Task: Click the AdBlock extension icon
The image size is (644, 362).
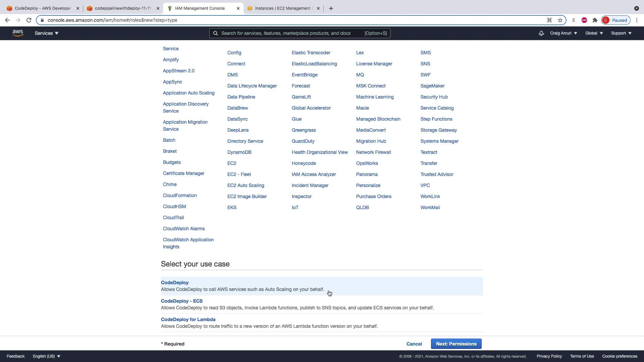Action: pos(584,20)
